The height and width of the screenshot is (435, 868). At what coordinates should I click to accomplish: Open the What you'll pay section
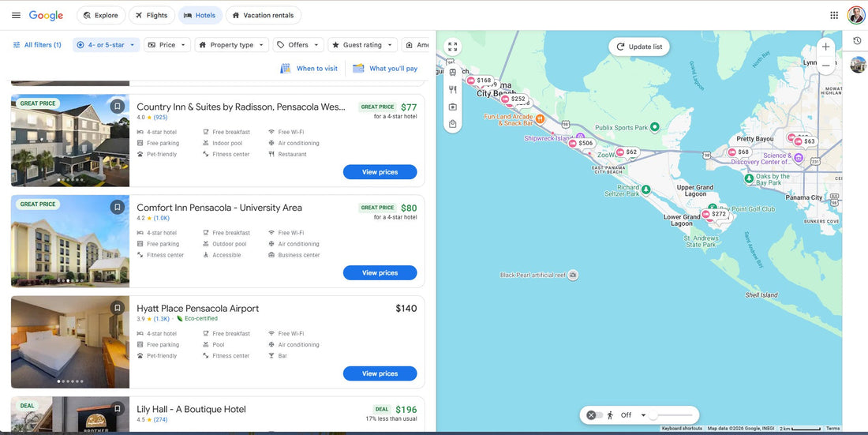click(x=385, y=68)
